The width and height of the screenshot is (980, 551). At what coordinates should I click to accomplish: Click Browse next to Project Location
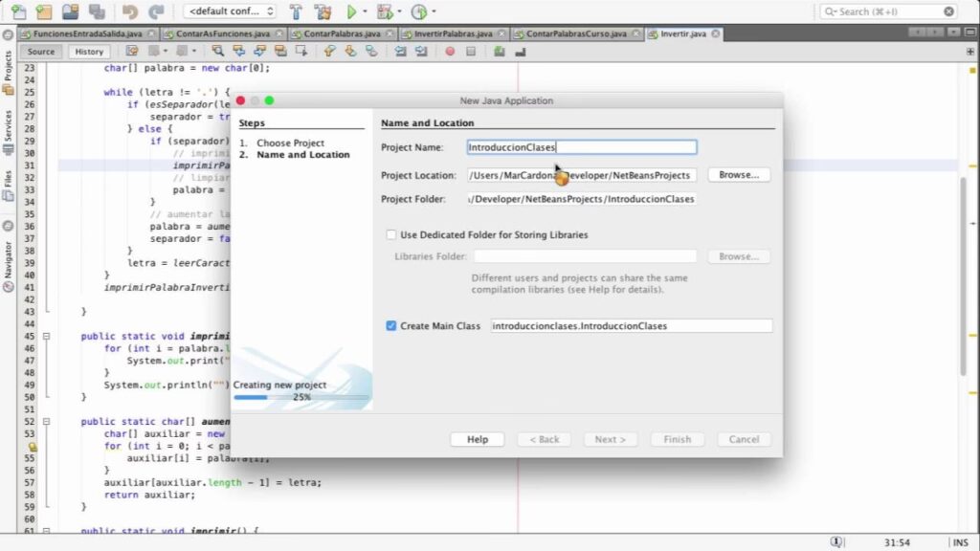click(738, 175)
